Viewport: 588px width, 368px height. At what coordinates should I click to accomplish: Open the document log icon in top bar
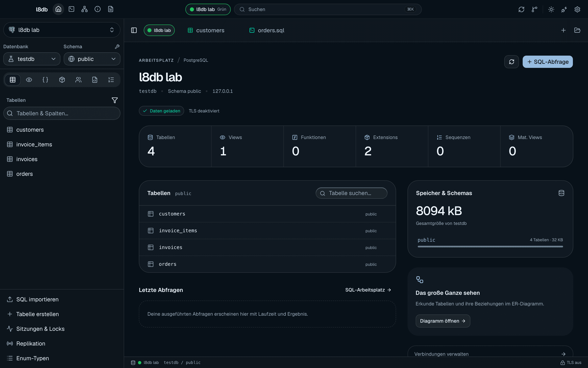[110, 9]
